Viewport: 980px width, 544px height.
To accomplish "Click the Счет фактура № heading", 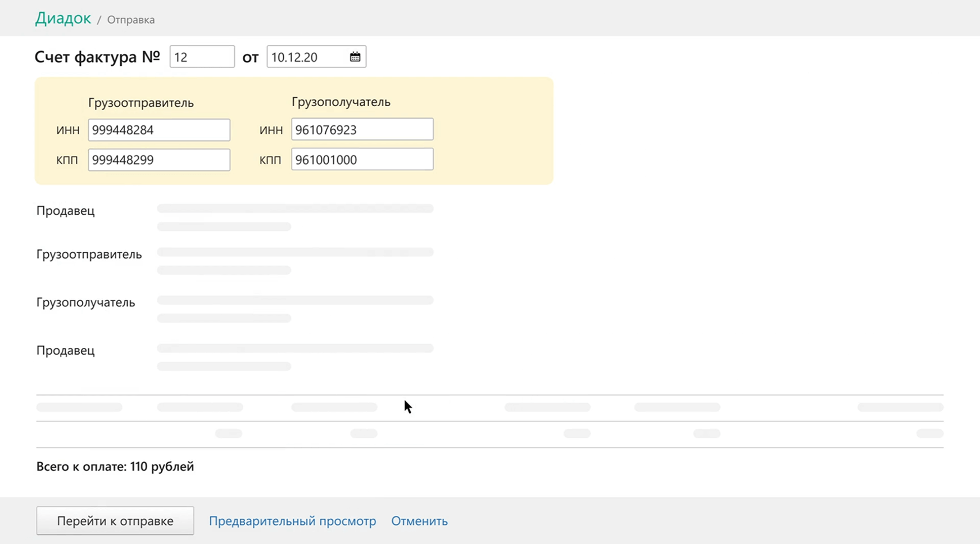I will click(97, 57).
